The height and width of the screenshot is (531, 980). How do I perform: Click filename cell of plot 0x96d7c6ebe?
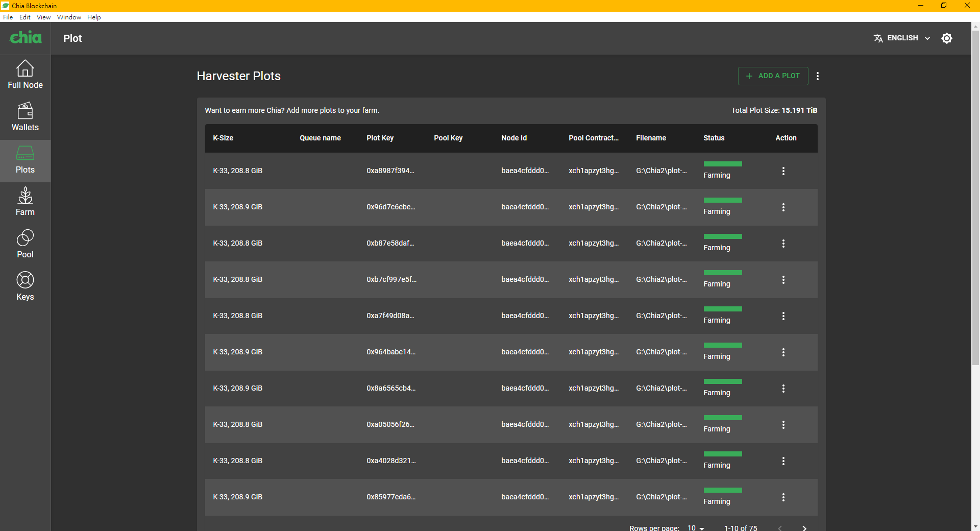coord(661,207)
